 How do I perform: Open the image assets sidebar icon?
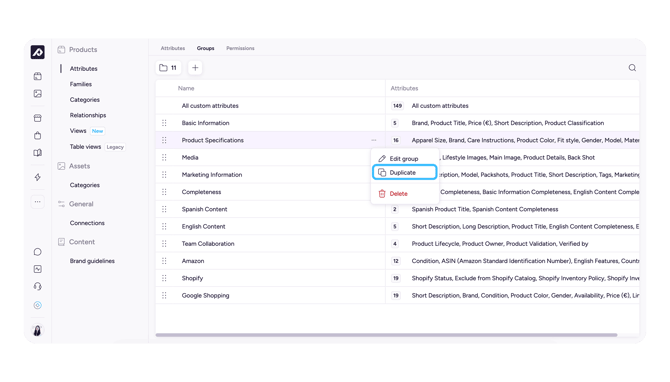(x=38, y=94)
